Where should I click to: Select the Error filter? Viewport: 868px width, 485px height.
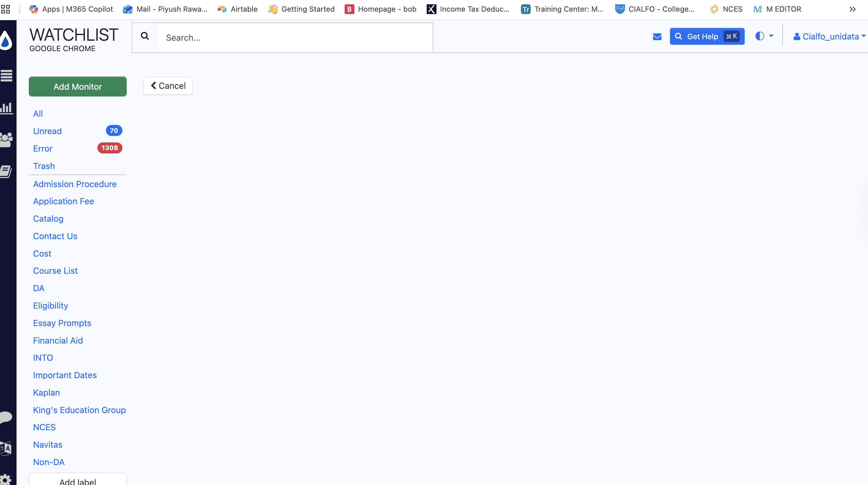(x=43, y=149)
